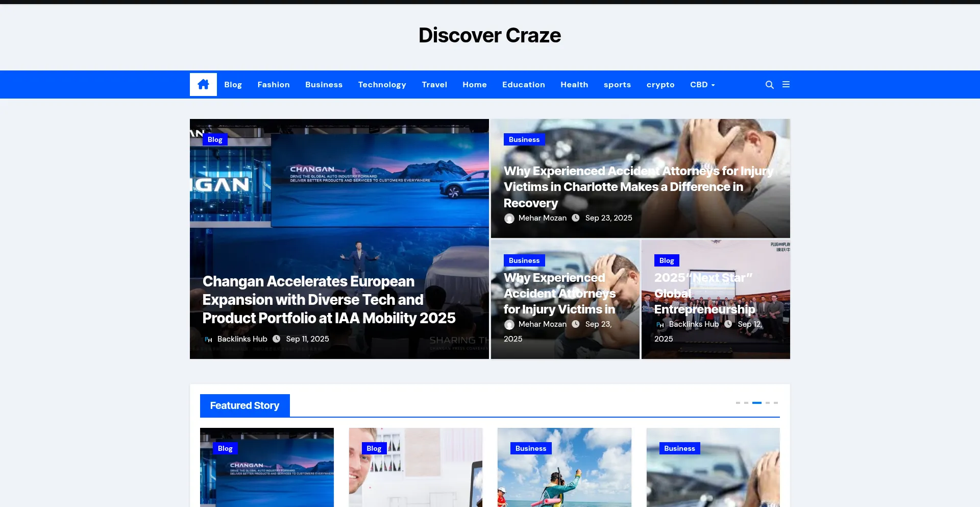
Task: Go to Business category in navbar
Action: 324,85
